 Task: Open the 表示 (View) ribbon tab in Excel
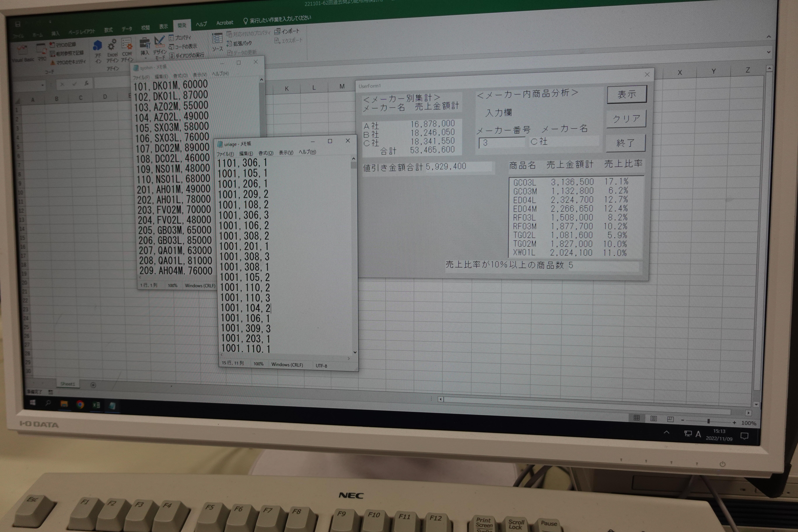click(163, 26)
